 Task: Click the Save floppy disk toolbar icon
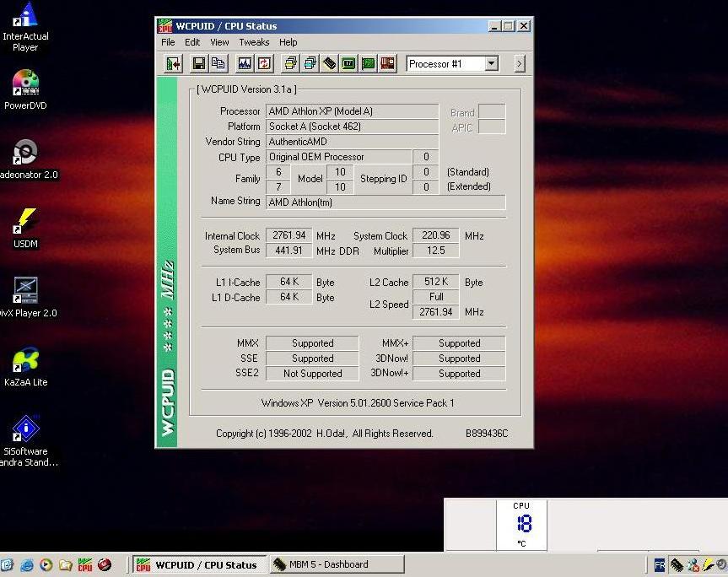(x=199, y=63)
